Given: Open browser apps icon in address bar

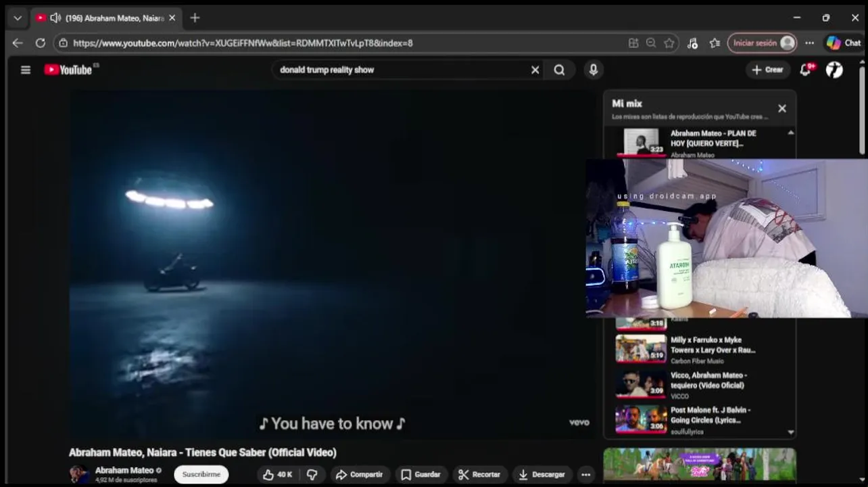Looking at the screenshot, I should (633, 43).
